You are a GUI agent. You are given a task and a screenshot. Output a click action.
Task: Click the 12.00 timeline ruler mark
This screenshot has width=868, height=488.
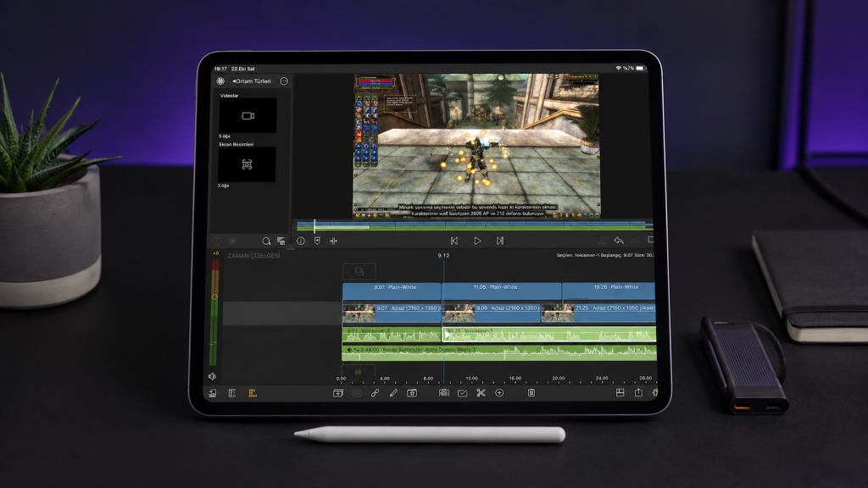471,379
